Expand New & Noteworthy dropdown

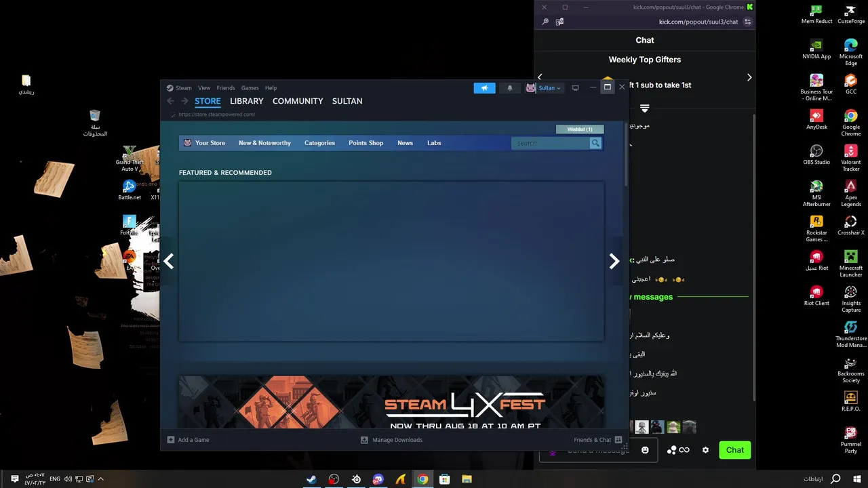click(x=264, y=143)
